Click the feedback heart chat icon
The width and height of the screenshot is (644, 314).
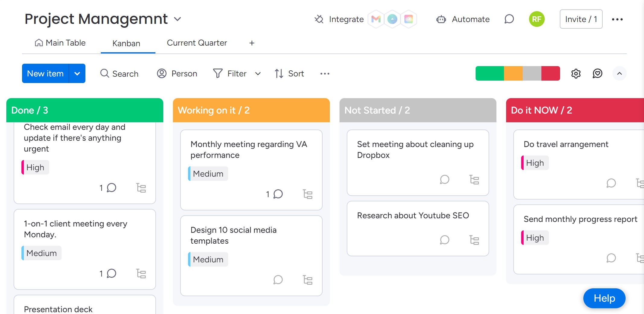[598, 74]
